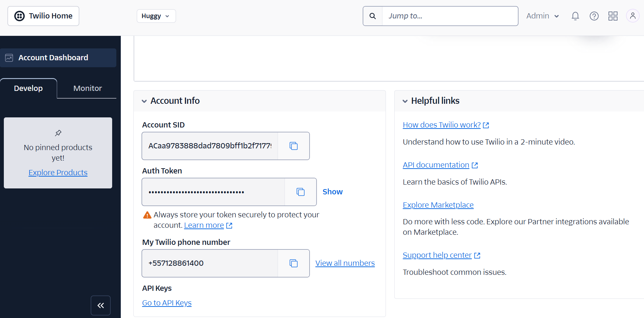The width and height of the screenshot is (644, 318).
Task: Click the masked Auth Token field
Action: (213, 192)
